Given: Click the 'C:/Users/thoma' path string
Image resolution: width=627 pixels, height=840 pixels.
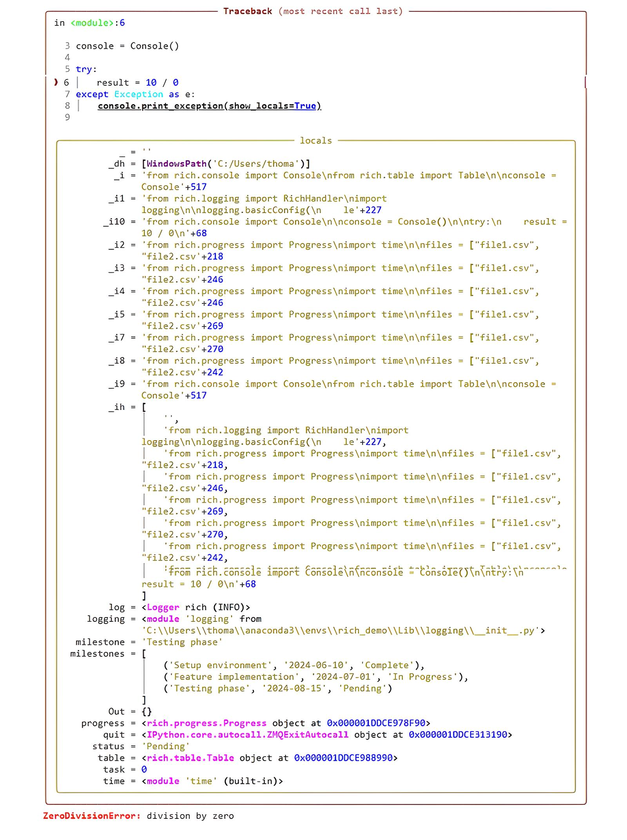Looking at the screenshot, I should 256,164.
